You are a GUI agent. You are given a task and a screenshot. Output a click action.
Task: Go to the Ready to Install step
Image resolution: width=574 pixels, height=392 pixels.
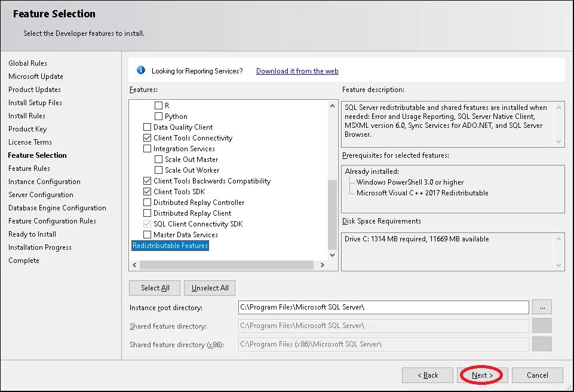click(32, 234)
